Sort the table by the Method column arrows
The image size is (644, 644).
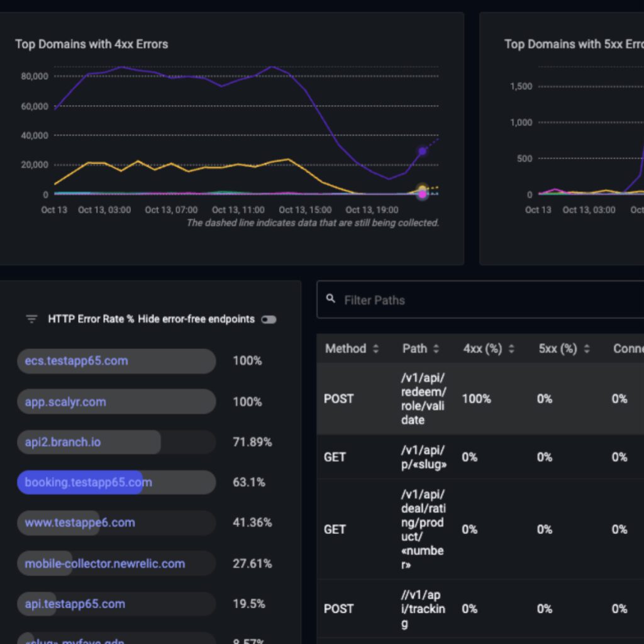(x=376, y=348)
